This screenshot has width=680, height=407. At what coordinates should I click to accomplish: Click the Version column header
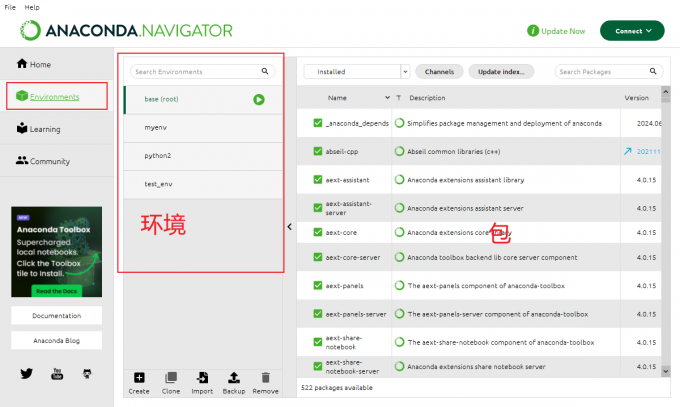(x=636, y=98)
